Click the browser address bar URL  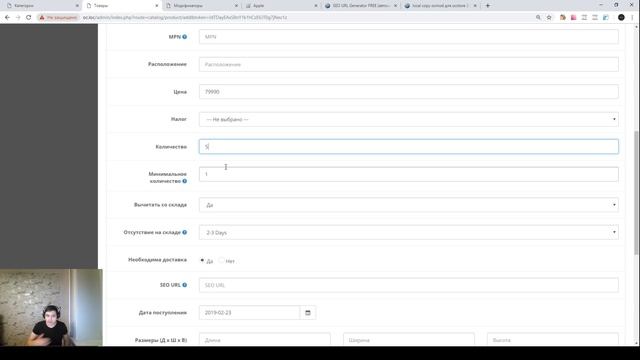pos(185,18)
